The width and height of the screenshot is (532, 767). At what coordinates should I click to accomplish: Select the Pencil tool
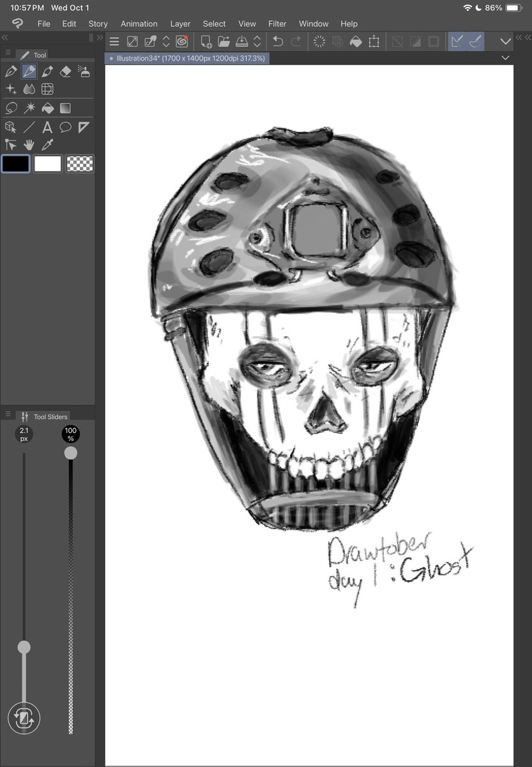[29, 72]
